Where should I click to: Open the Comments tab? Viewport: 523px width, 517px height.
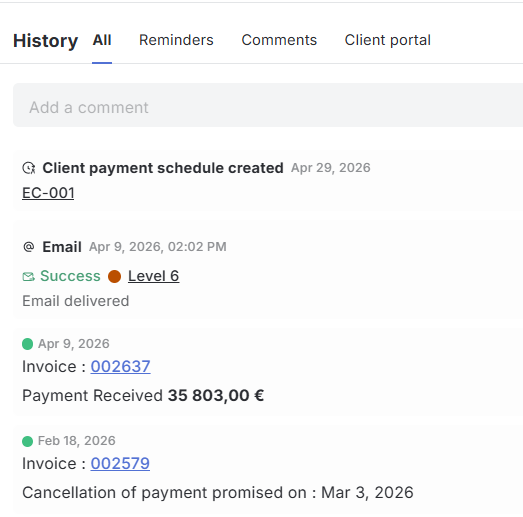click(x=279, y=40)
